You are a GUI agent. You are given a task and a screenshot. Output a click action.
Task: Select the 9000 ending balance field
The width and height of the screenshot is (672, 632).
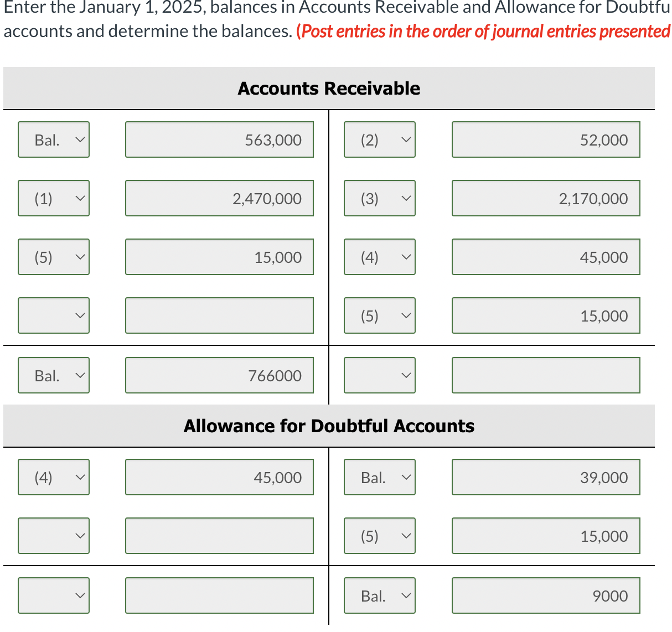coord(545,595)
